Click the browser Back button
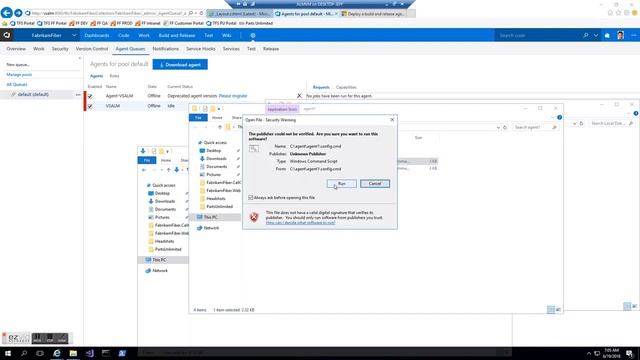This screenshot has height=360, width=640. [7, 13]
